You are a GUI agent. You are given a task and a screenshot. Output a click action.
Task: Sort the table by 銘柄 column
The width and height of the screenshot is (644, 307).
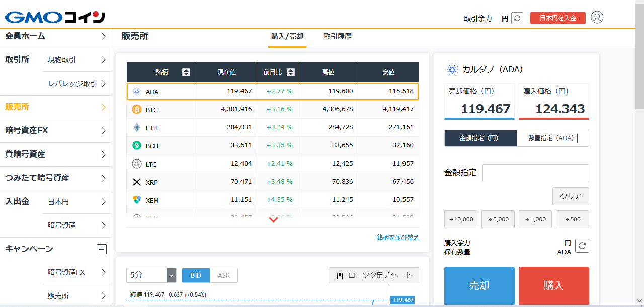pos(186,72)
